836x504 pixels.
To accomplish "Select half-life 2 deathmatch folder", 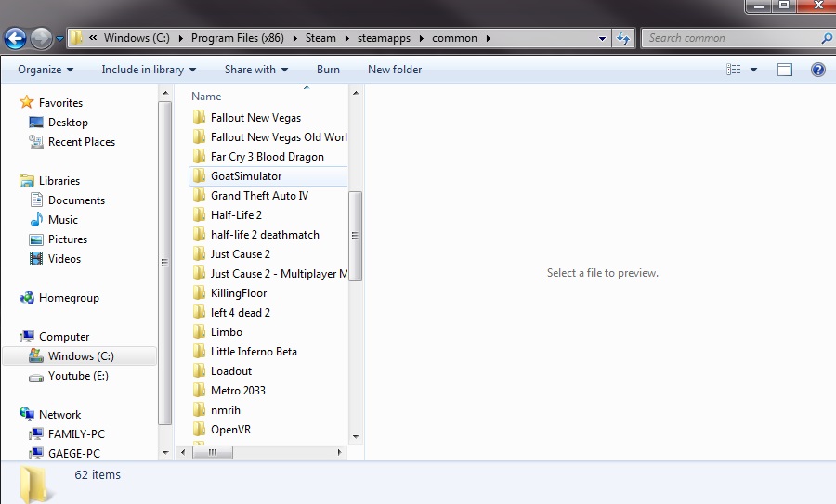I will tap(265, 235).
